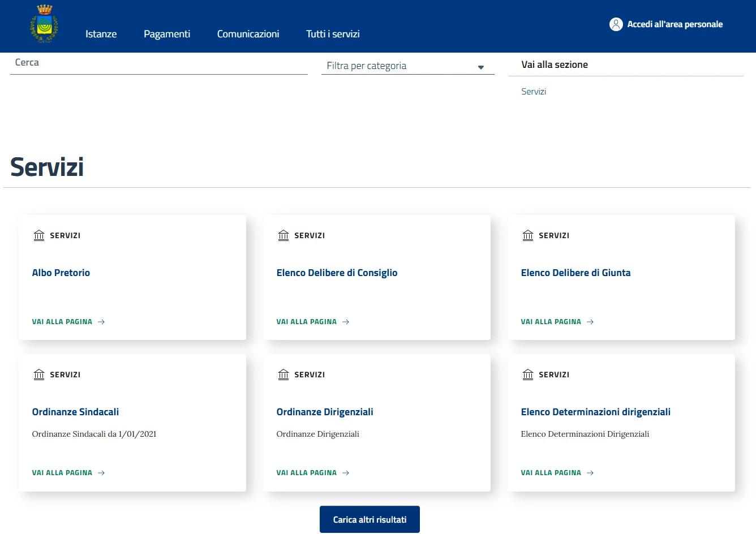Click the Cerca search field
The image size is (756, 534).
[159, 63]
